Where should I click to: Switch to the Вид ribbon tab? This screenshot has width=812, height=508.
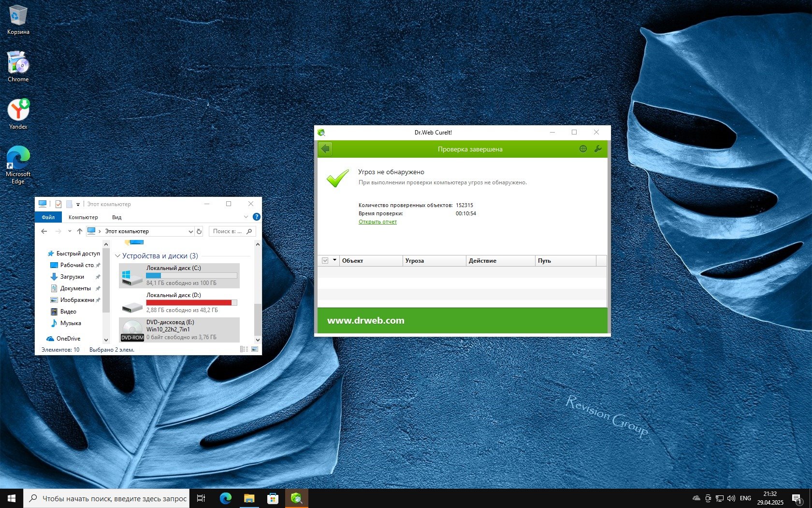(116, 217)
